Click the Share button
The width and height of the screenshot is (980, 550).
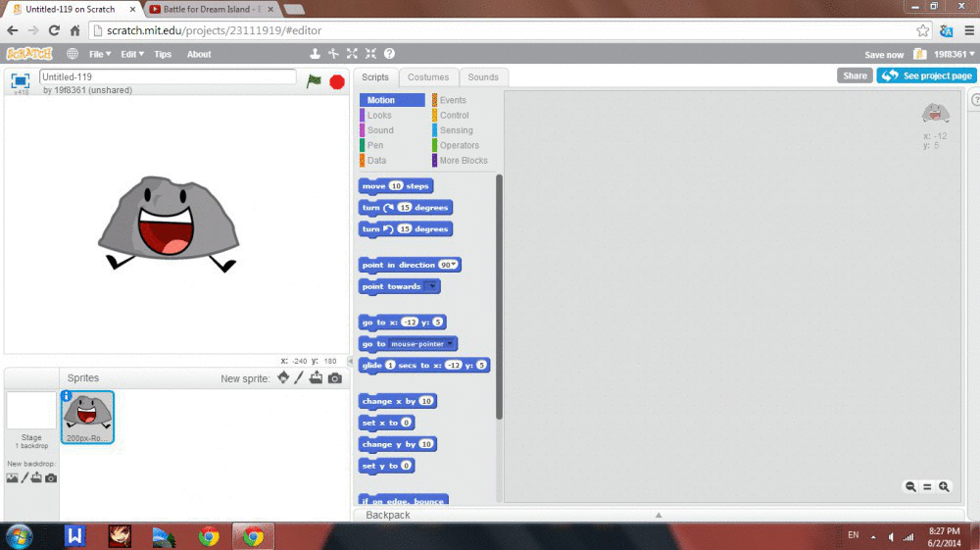coord(855,75)
